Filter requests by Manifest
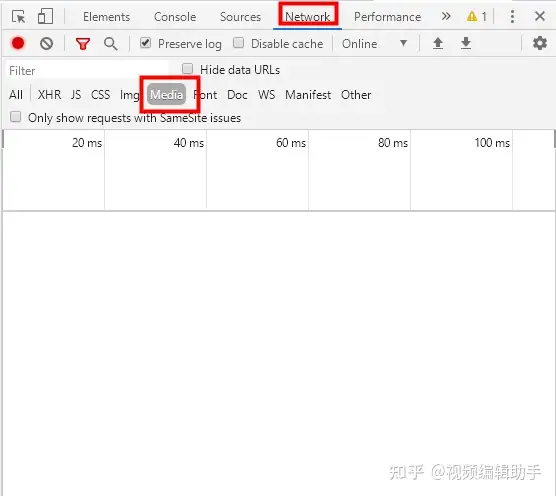The image size is (556, 496). (308, 95)
